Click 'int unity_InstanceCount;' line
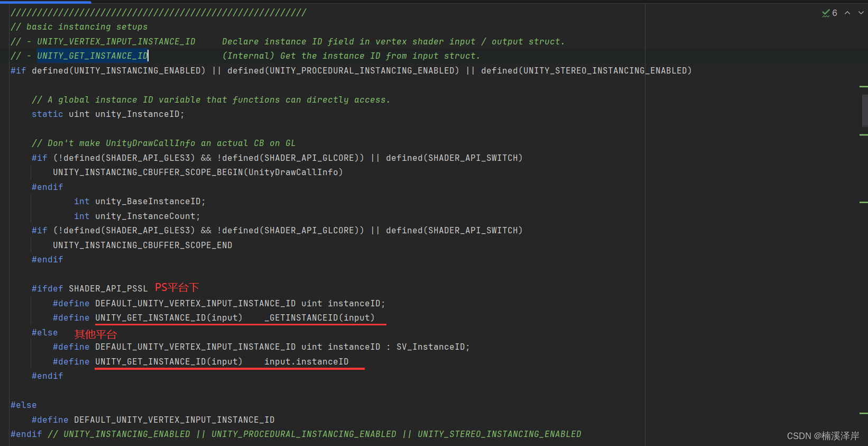This screenshot has width=868, height=446. point(137,216)
